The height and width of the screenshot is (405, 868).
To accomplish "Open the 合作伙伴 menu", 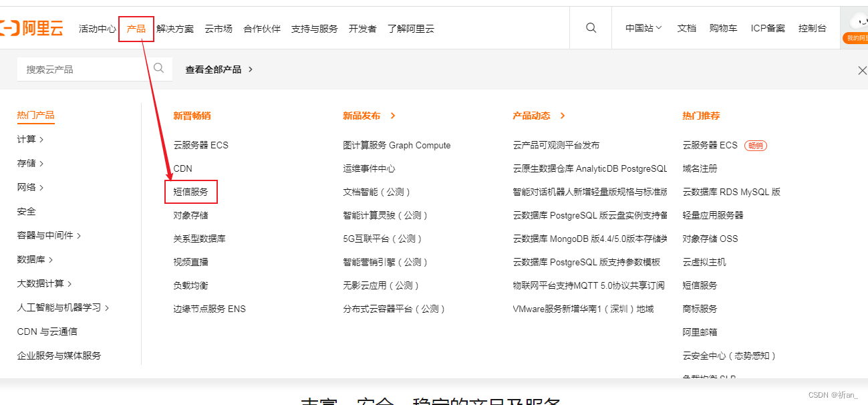I will pos(262,29).
